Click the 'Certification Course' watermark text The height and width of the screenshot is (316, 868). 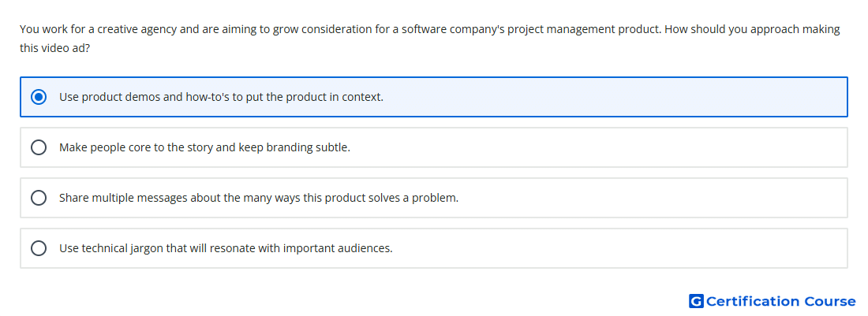pyautogui.click(x=780, y=301)
